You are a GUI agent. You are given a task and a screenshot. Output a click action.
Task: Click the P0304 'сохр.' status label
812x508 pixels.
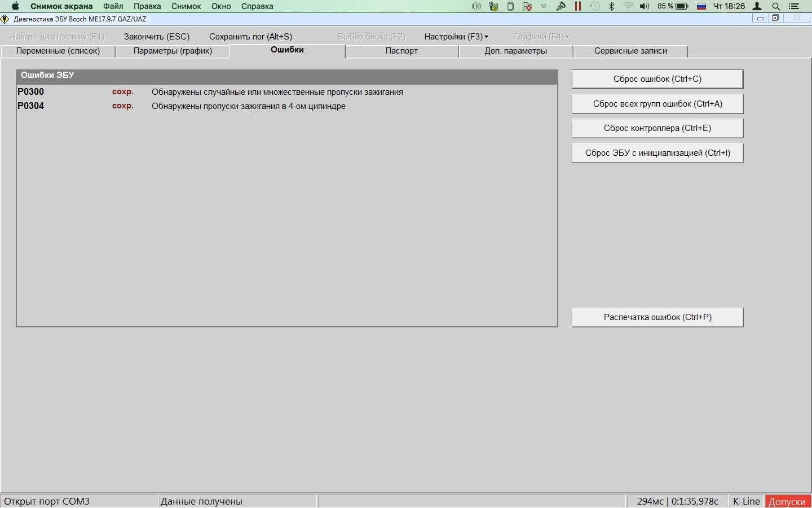(x=123, y=106)
